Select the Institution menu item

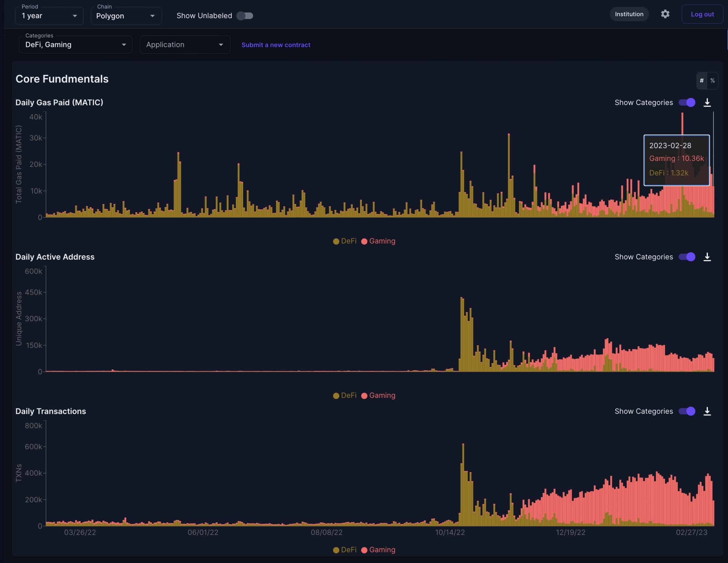pos(629,14)
